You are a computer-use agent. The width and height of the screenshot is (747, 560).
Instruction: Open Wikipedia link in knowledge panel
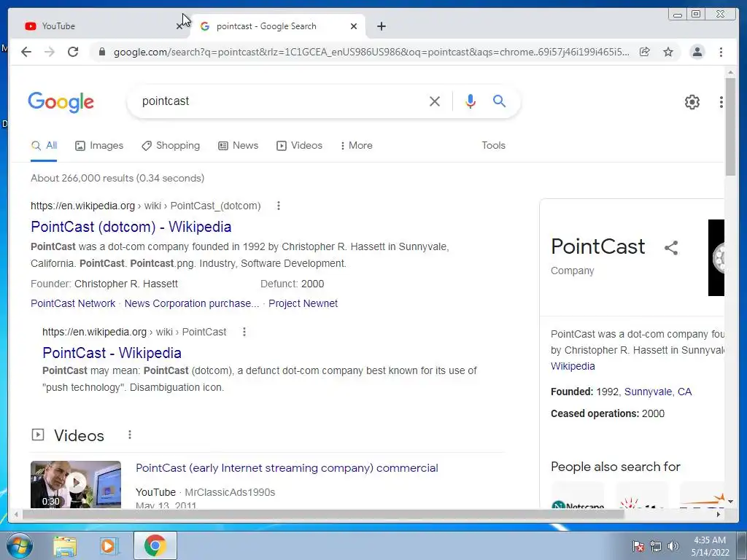(573, 366)
